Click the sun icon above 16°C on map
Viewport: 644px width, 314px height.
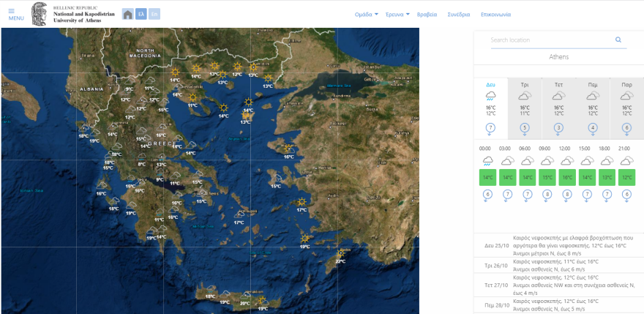click(x=288, y=149)
